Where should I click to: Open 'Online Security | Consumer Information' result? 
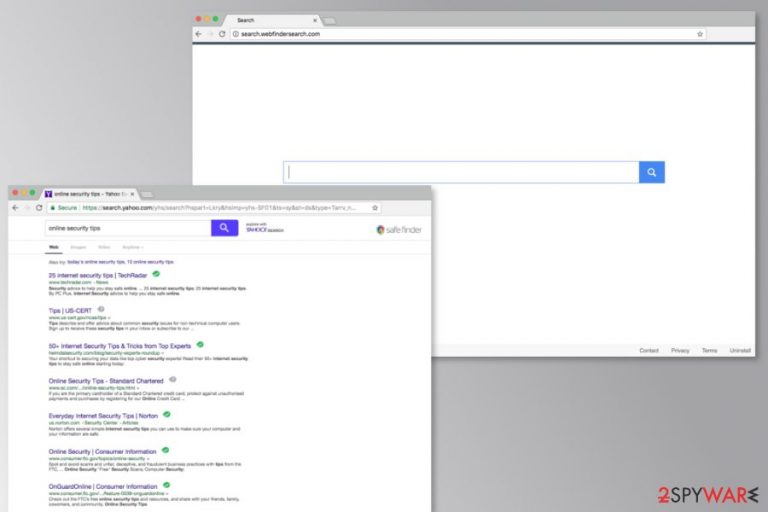[102, 451]
